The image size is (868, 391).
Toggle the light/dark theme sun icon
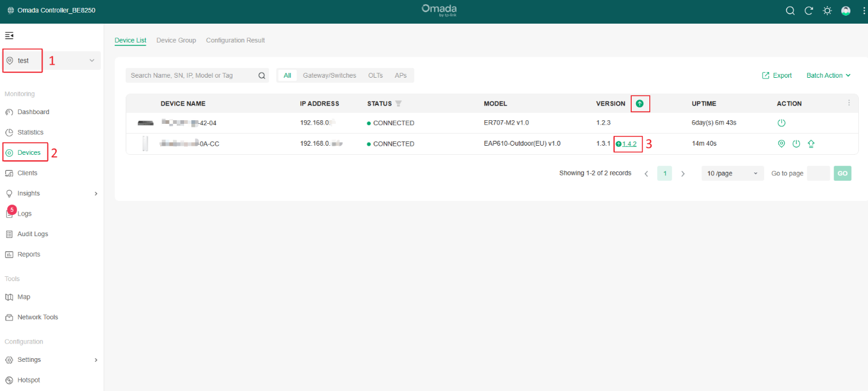(x=827, y=11)
